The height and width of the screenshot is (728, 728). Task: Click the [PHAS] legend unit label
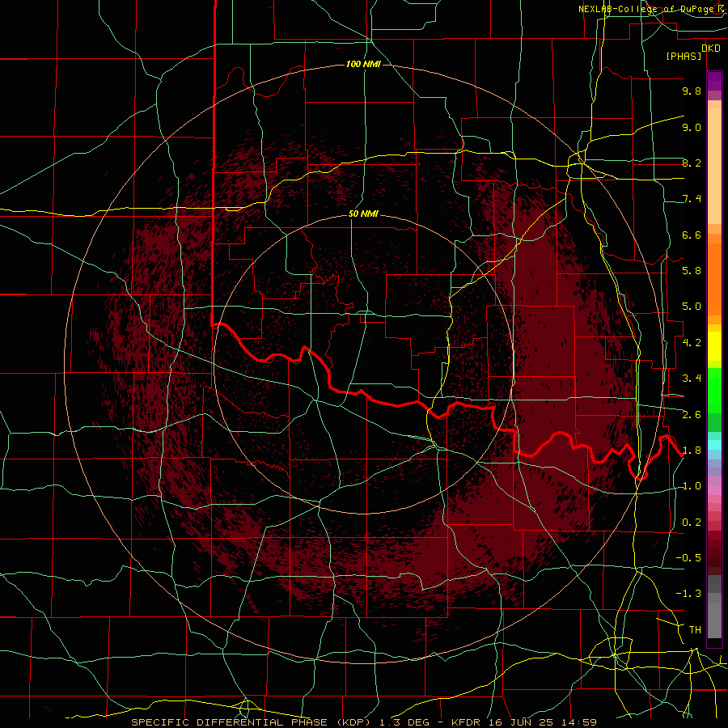point(684,56)
